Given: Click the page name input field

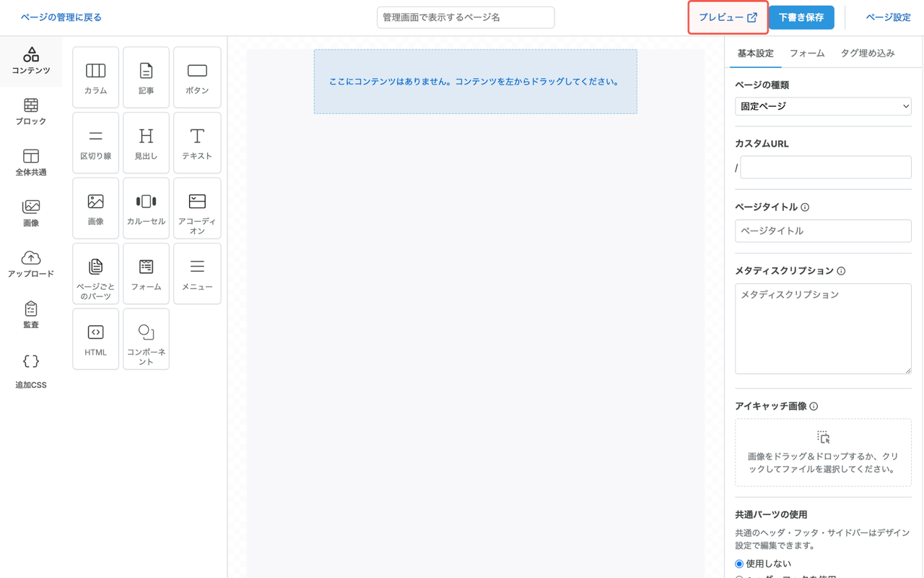Looking at the screenshot, I should 465,17.
